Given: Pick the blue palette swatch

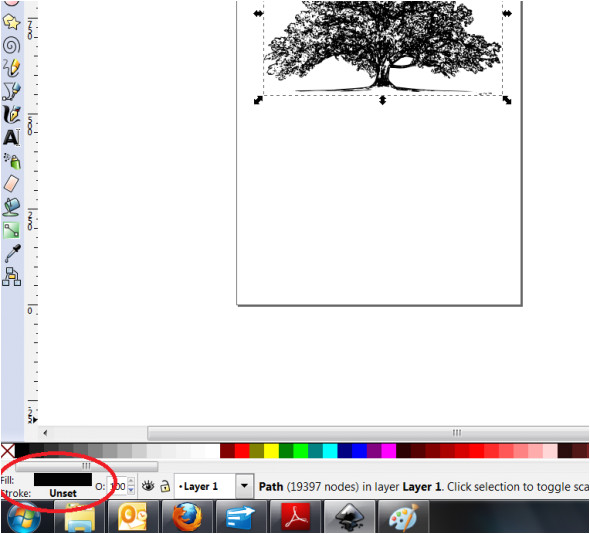Looking at the screenshot, I should click(x=359, y=451).
